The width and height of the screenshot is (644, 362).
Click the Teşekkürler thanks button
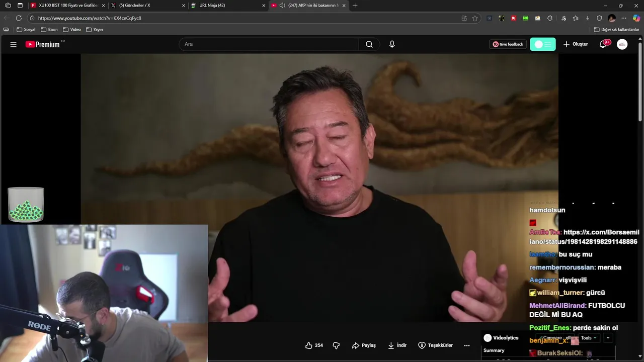[x=436, y=345]
